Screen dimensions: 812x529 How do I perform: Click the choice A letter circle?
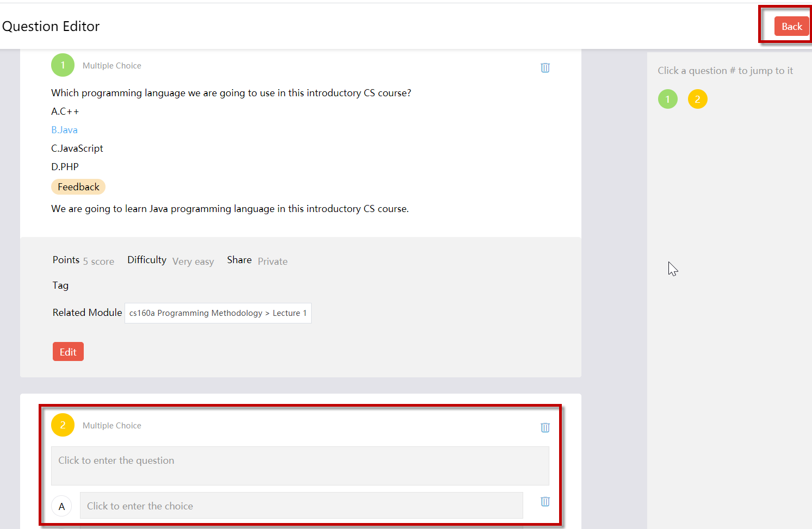(61, 506)
